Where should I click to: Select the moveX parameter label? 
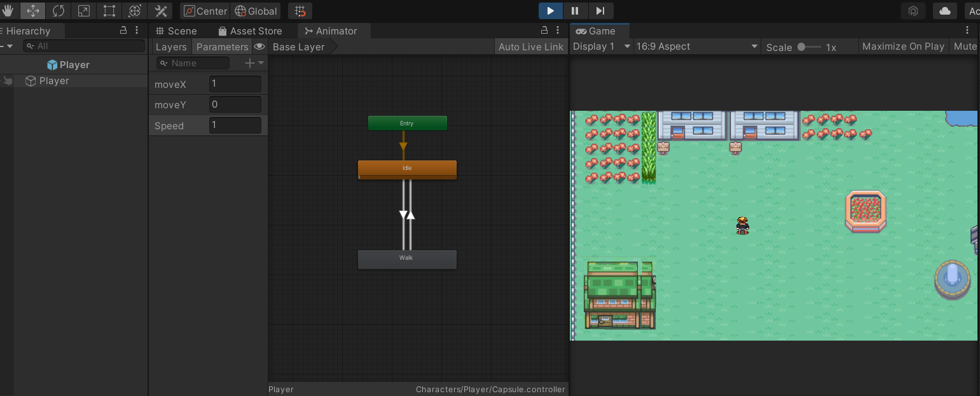(170, 84)
